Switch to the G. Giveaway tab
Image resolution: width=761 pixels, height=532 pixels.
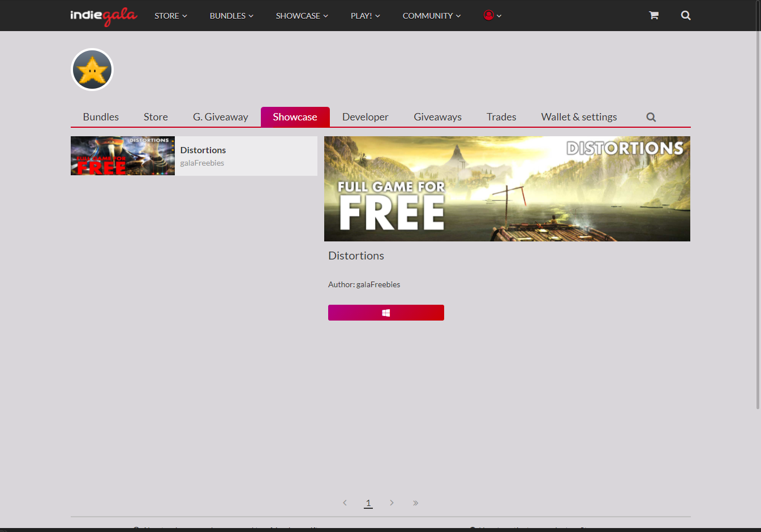[x=221, y=117]
